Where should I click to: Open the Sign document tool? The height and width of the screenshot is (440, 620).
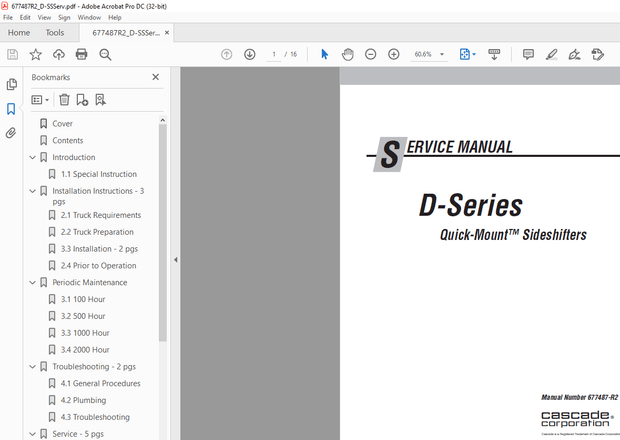pyautogui.click(x=575, y=54)
